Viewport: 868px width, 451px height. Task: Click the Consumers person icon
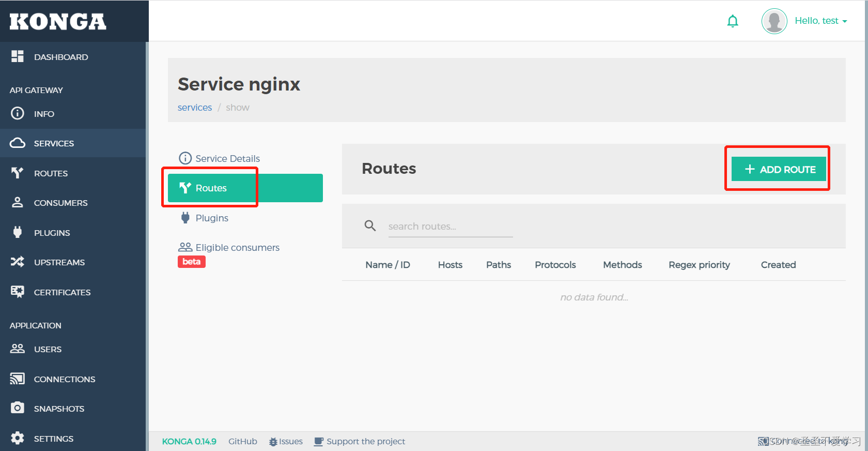click(18, 202)
